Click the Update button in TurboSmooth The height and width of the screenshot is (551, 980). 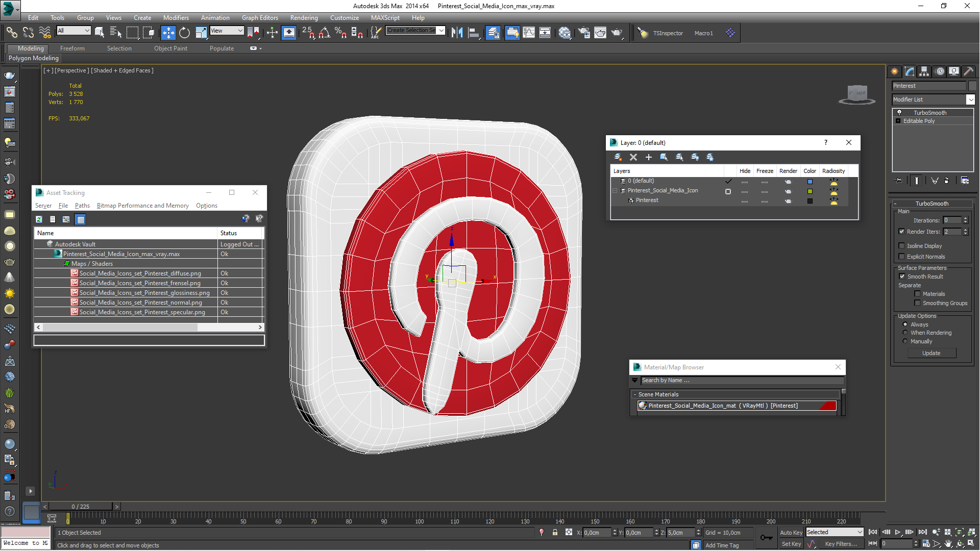pos(932,353)
